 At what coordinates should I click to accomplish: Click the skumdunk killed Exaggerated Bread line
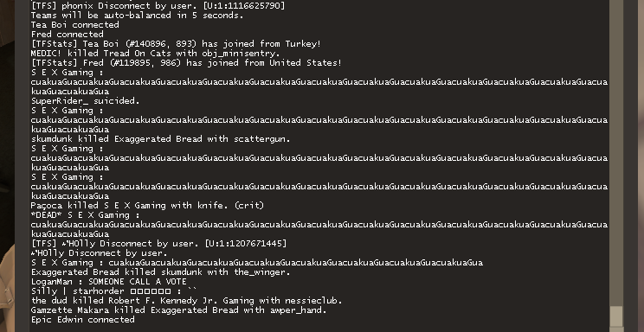pos(161,139)
